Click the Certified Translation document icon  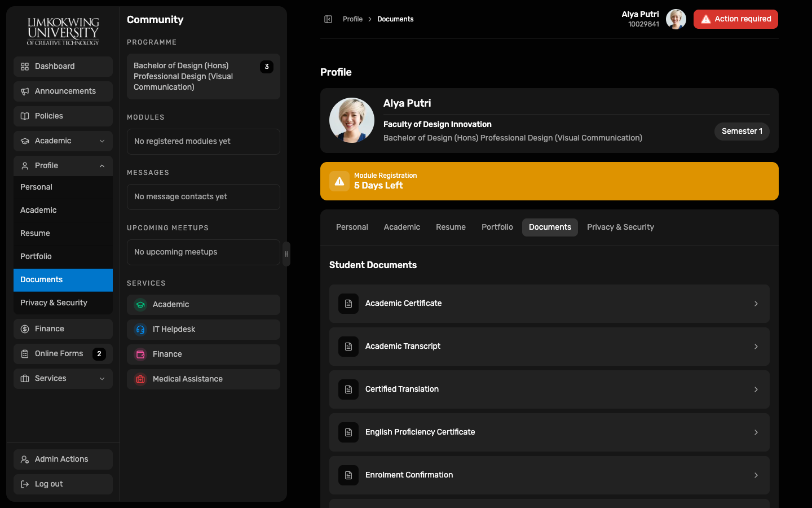point(348,389)
